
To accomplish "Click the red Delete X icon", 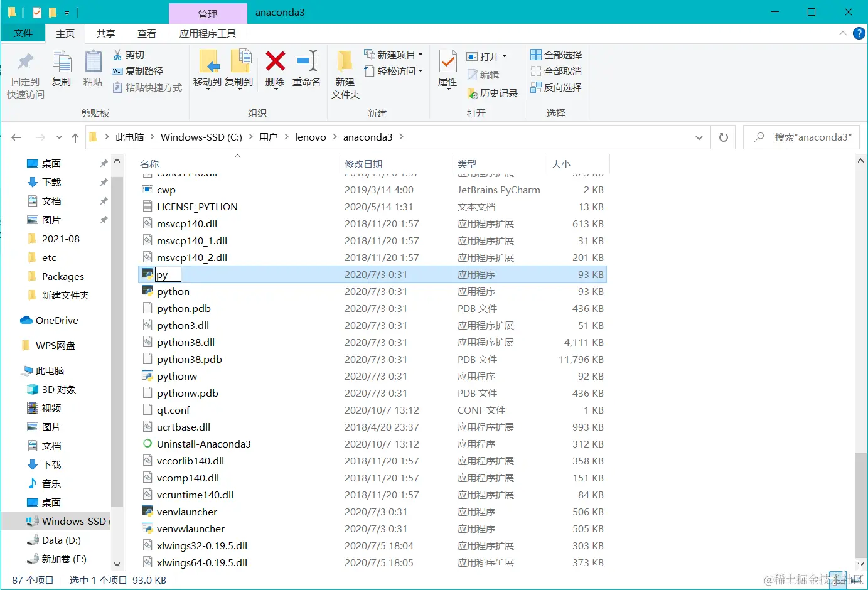I will pyautogui.click(x=275, y=61).
